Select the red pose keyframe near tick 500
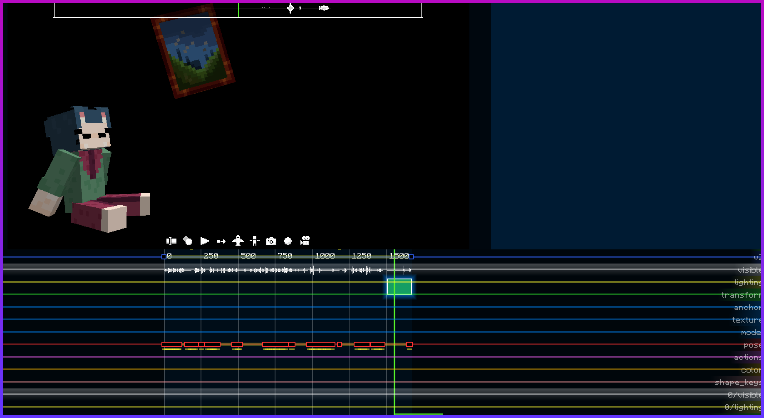Image resolution: width=764 pixels, height=418 pixels. pyautogui.click(x=237, y=344)
